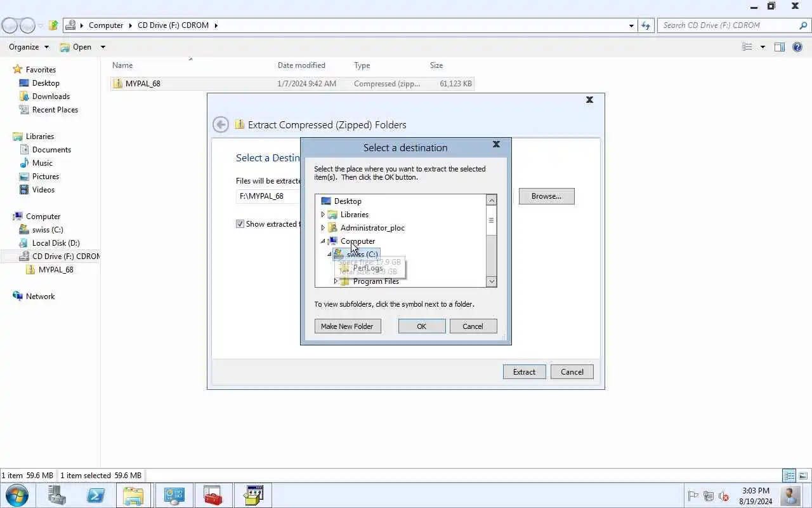Toggle the preview pane icon
Image resolution: width=812 pixels, height=508 pixels.
(780, 47)
